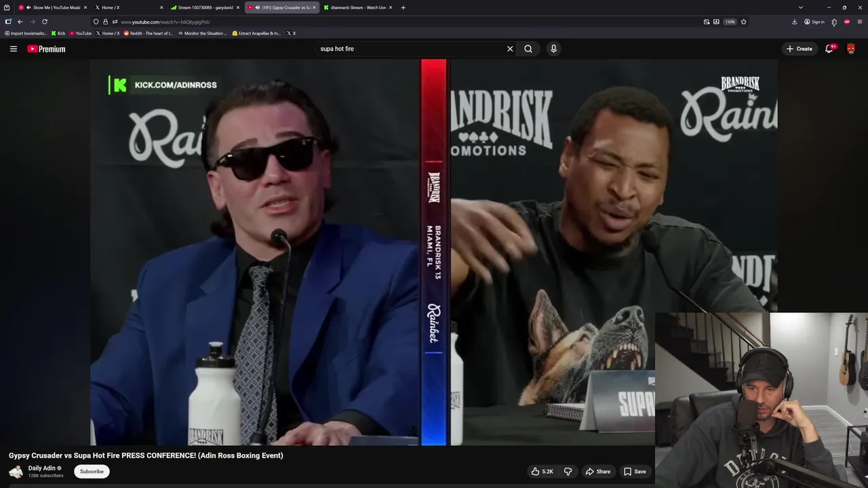The height and width of the screenshot is (488, 868).
Task: Open the Kick bookmark
Action: coord(58,33)
